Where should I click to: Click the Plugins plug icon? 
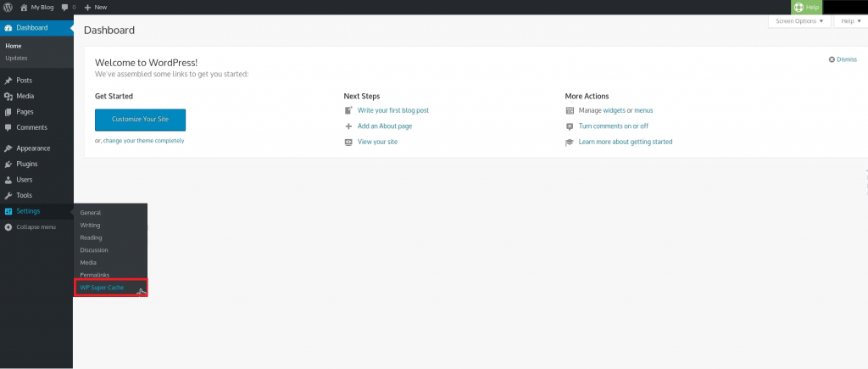tap(8, 164)
